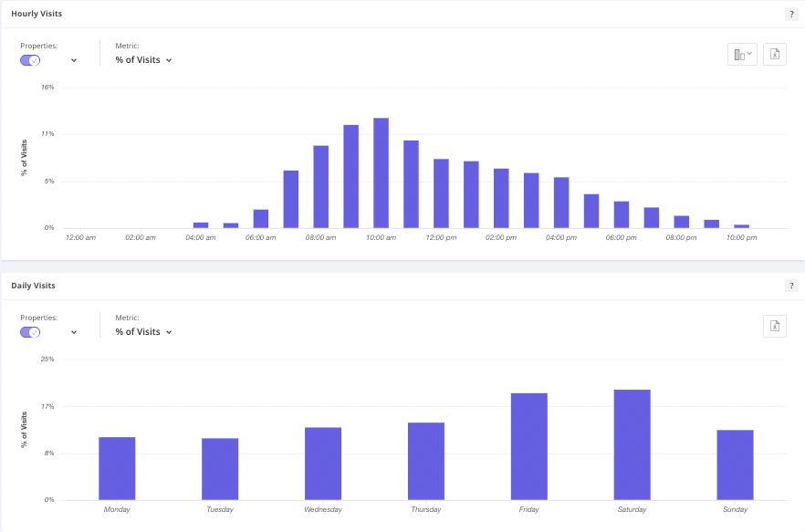Click the download icon in Daily Visits panel
This screenshot has width=805, height=532.
point(774,326)
